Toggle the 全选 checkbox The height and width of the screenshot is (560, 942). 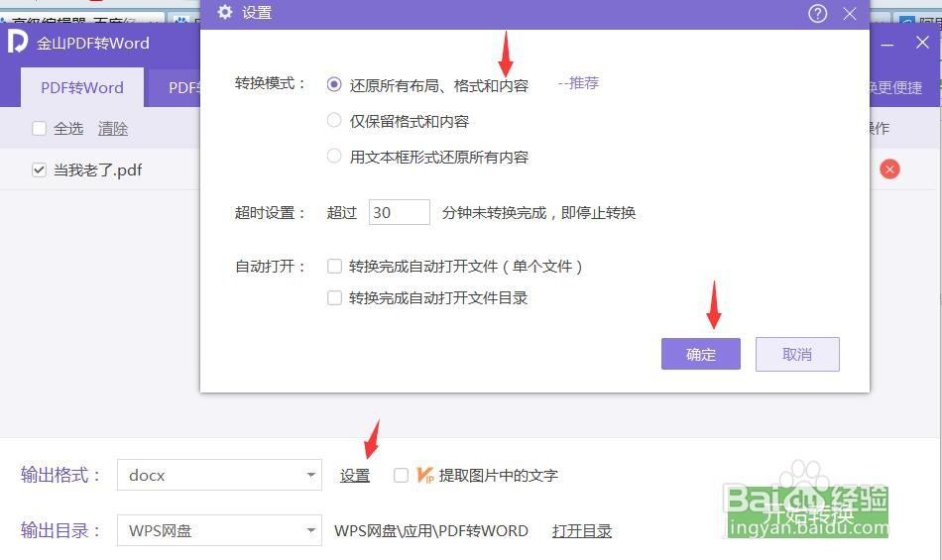coord(39,129)
